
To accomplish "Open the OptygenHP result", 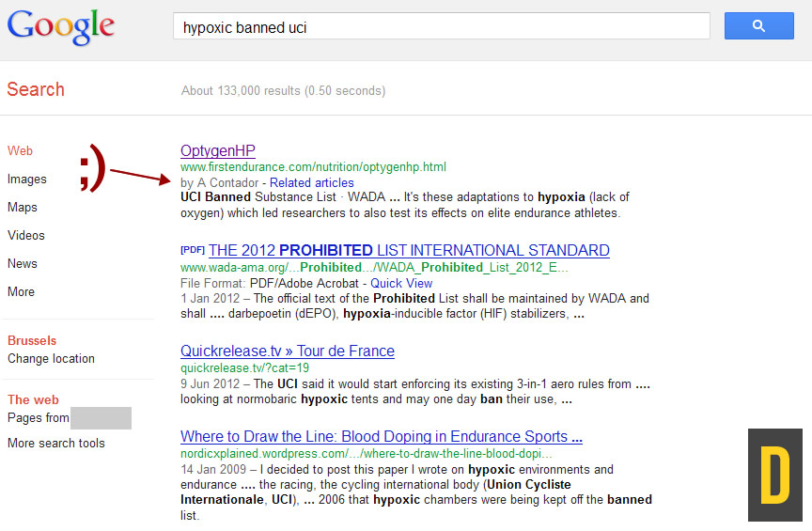I will coord(217,150).
